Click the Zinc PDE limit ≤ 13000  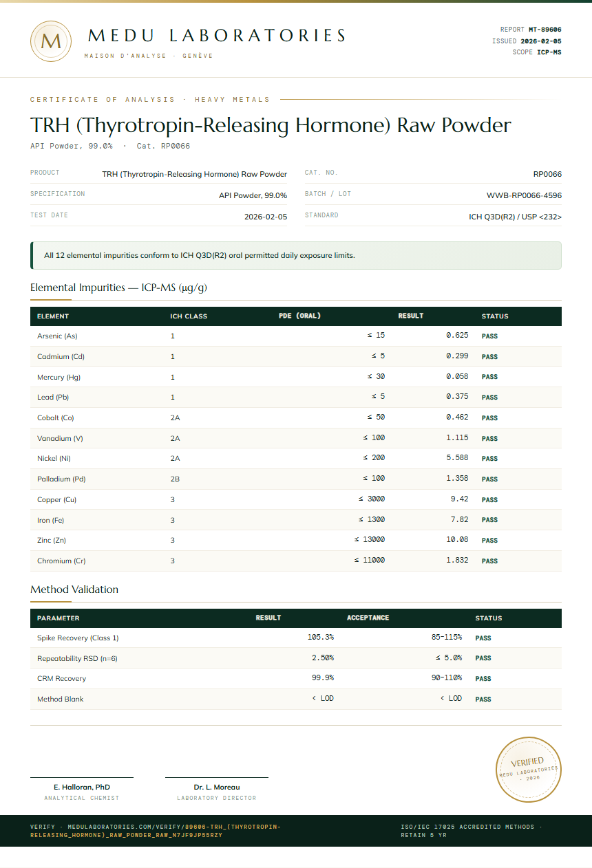click(x=370, y=540)
